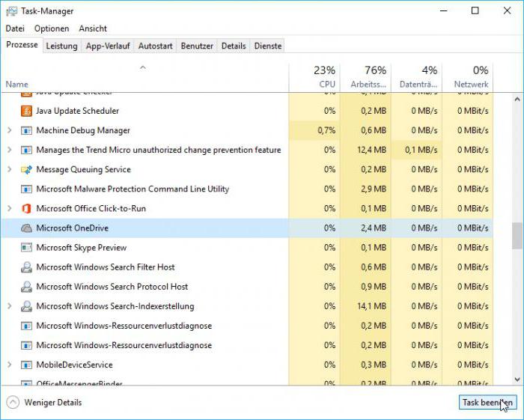Click the Machine Debug Manager process icon
This screenshot has height=420, width=524.
click(x=26, y=130)
